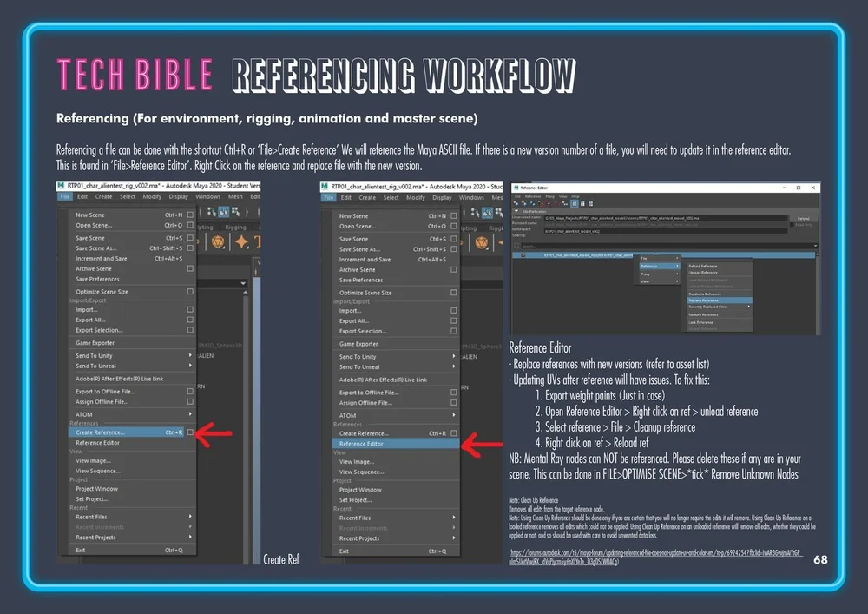Click option box beside New Scene, middle Maya window
Image resolution: width=868 pixels, height=614 pixels.
(454, 216)
